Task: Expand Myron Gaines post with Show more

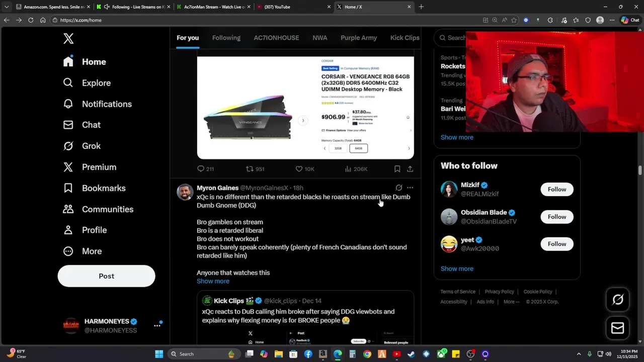Action: click(x=213, y=281)
